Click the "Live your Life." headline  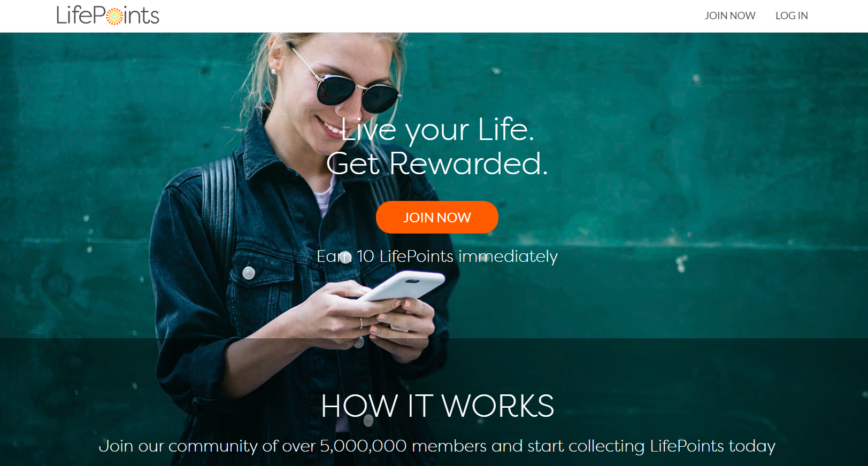tap(437, 130)
